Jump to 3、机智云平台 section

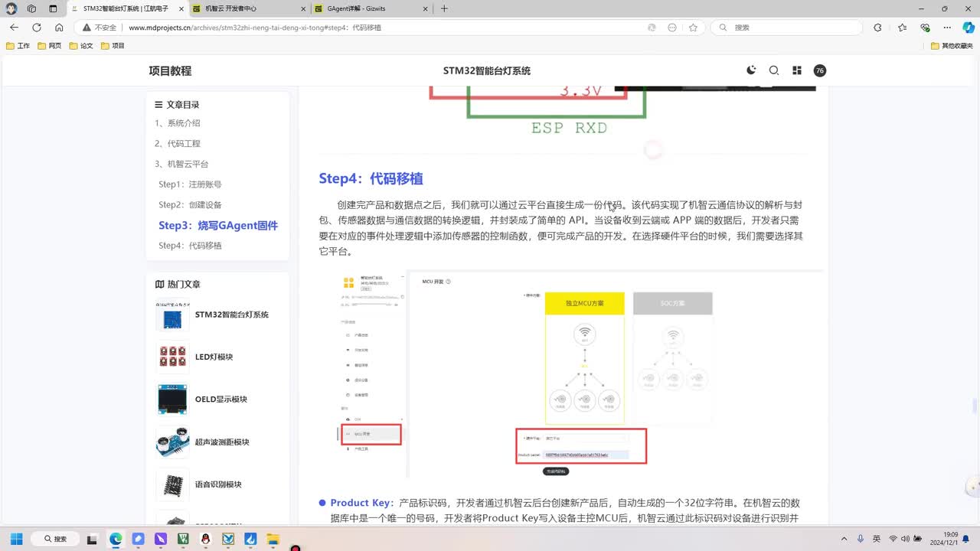click(181, 164)
